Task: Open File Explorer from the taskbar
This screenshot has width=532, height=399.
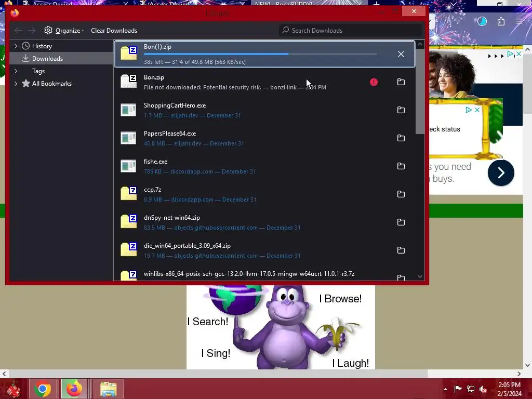Action: (x=108, y=389)
